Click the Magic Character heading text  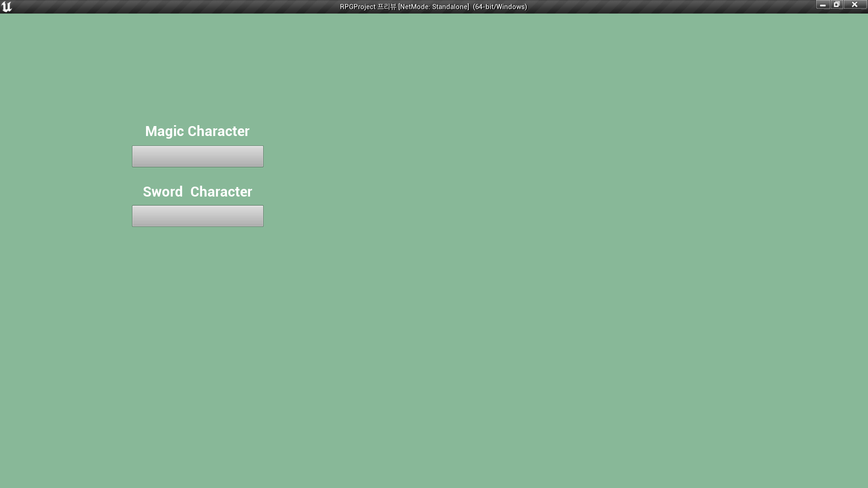pos(197,131)
